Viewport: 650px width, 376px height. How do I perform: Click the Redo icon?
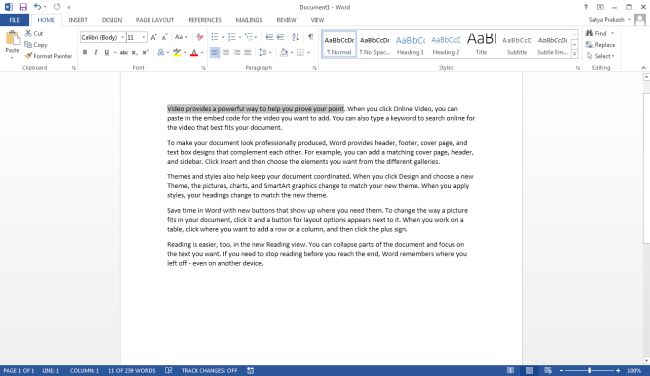57,7
